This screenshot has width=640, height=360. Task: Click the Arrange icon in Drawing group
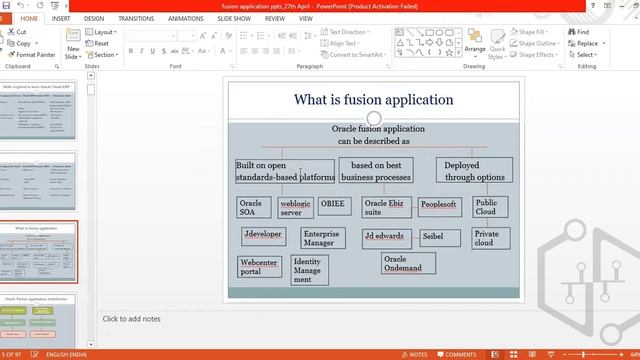[475, 36]
